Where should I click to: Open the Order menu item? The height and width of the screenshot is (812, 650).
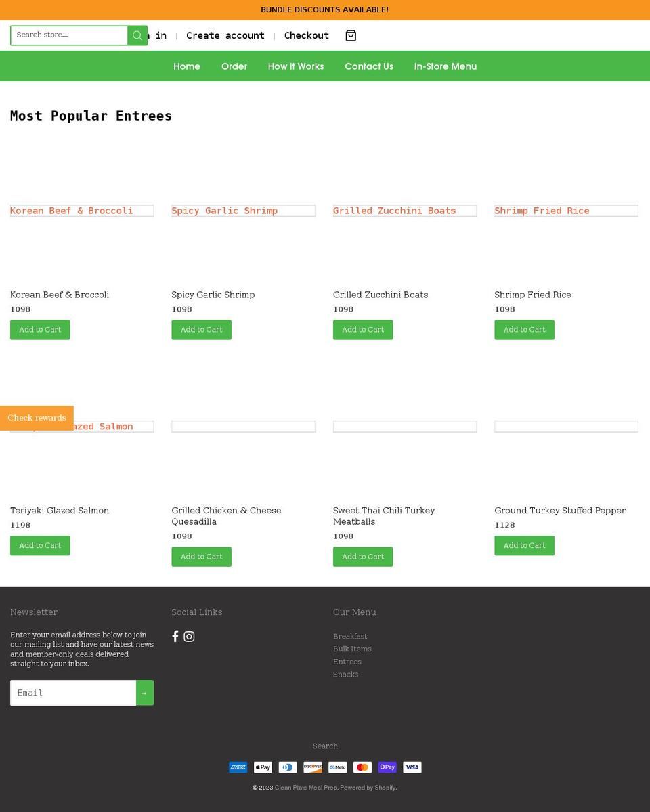(234, 66)
